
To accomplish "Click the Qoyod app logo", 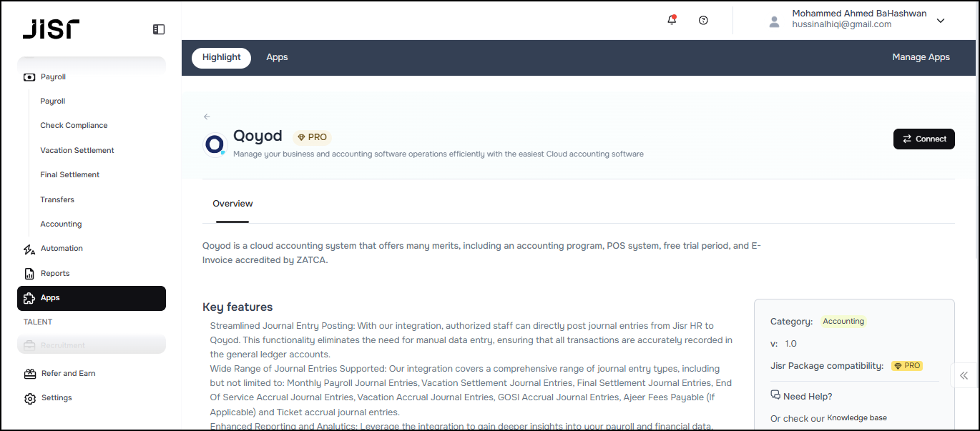I will click(x=215, y=144).
